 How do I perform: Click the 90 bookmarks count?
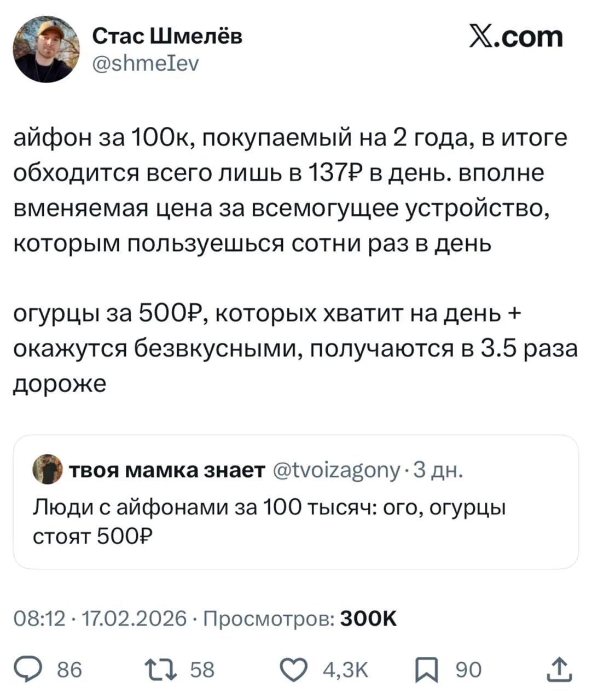[x=469, y=670]
